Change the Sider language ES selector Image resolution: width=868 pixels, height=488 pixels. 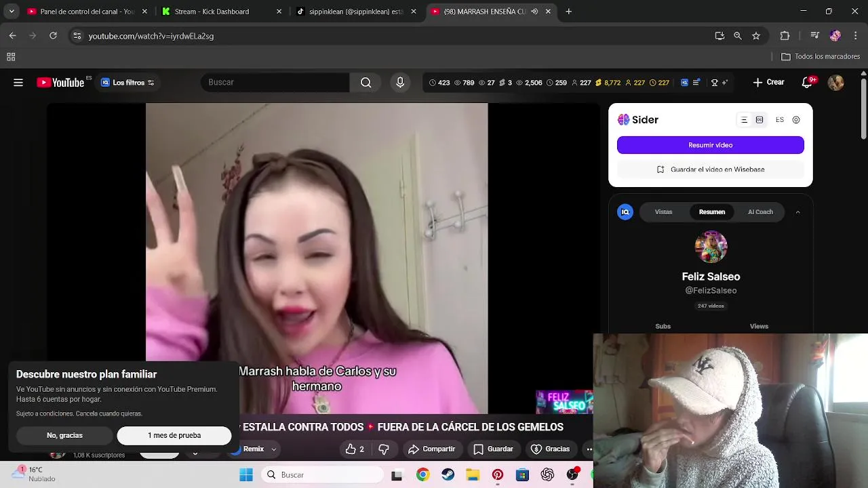pos(780,120)
